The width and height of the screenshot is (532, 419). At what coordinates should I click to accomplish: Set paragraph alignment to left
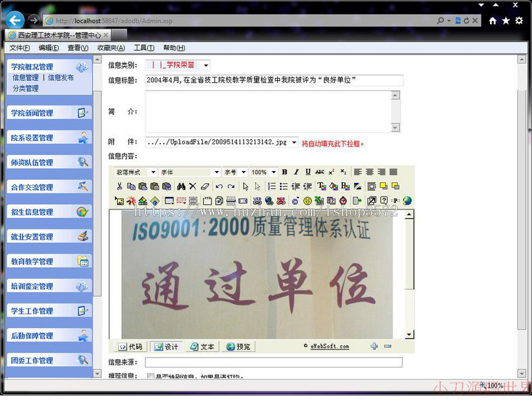point(358,172)
